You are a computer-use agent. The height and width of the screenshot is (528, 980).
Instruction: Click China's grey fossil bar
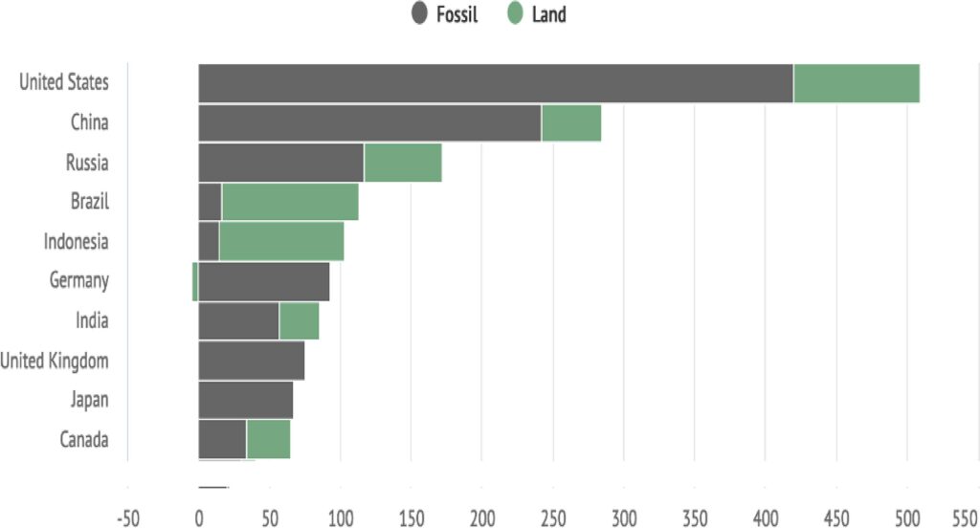tap(369, 123)
